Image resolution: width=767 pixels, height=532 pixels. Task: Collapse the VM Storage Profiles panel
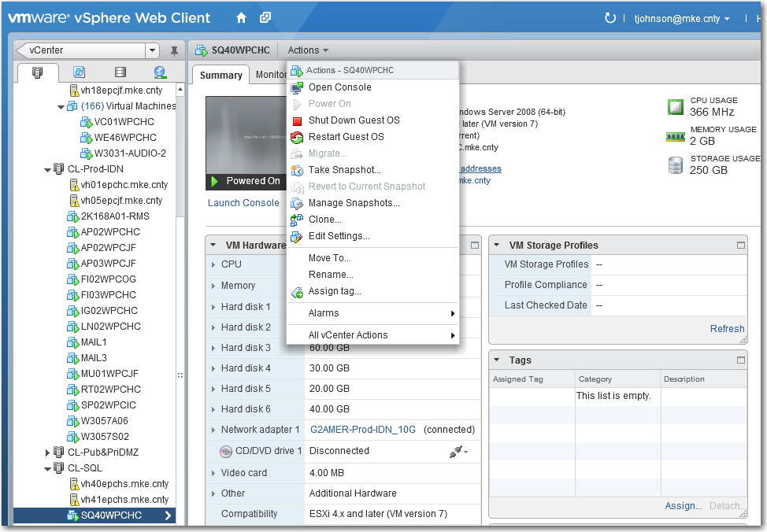[496, 245]
